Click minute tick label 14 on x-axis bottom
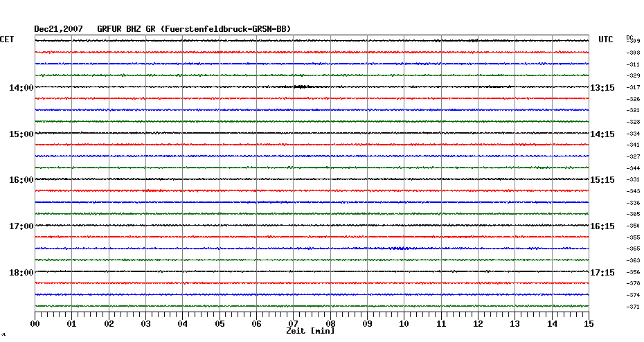 pos(552,323)
